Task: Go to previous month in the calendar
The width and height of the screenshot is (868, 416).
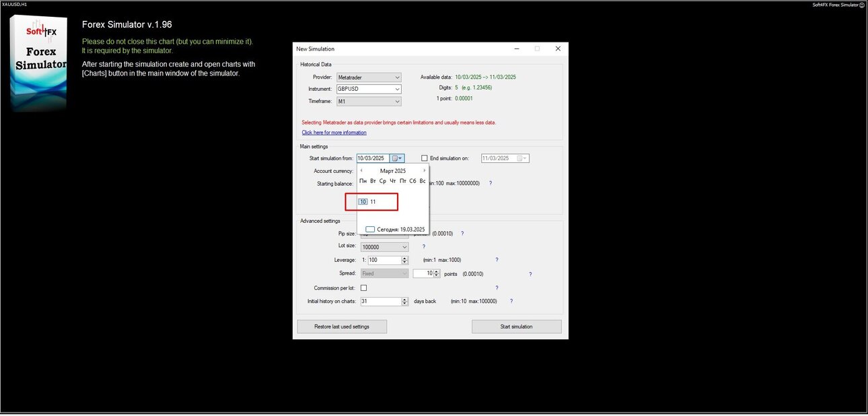Action: (x=361, y=171)
